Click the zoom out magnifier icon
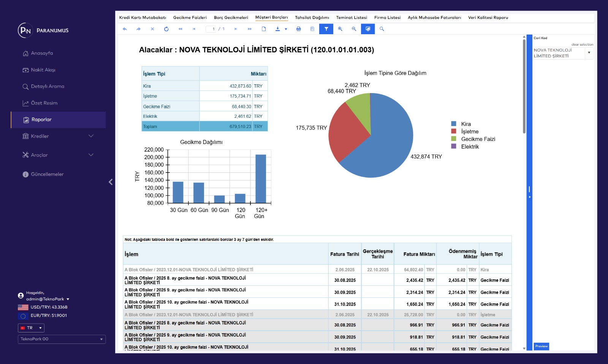 (354, 29)
